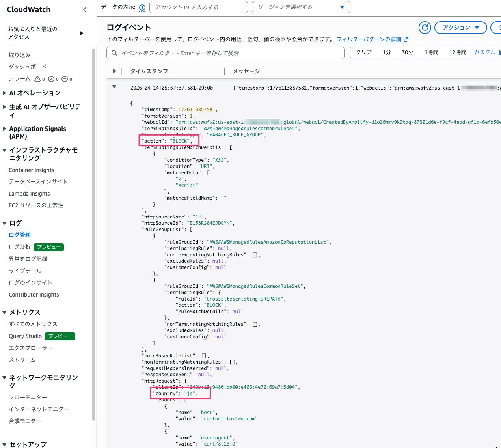The height and width of the screenshot is (448, 501).
Task: Sort by the タイムスタンプ column header
Action: (x=149, y=71)
